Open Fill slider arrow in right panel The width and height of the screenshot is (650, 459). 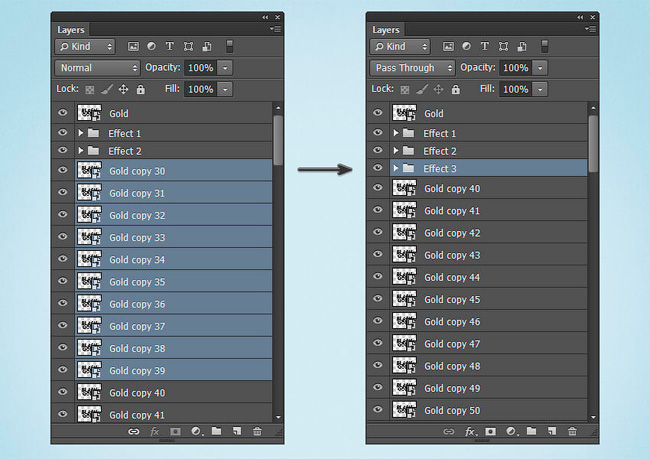click(540, 89)
